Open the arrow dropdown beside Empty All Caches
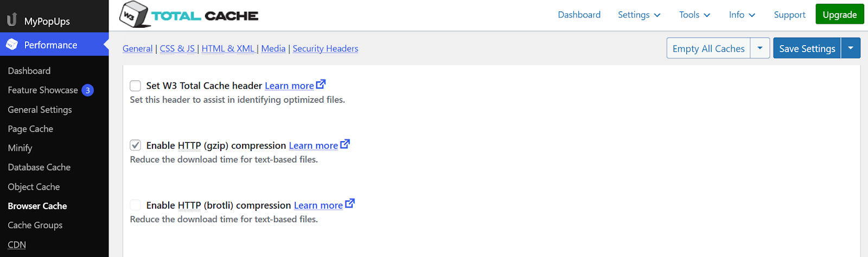Image resolution: width=868 pixels, height=257 pixels. (x=760, y=48)
